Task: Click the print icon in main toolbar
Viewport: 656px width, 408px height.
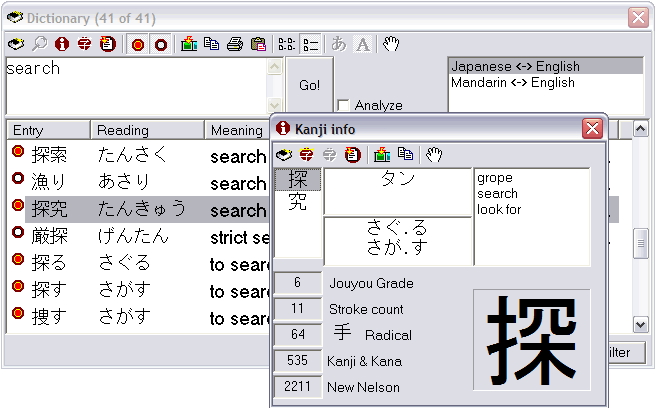Action: 233,44
